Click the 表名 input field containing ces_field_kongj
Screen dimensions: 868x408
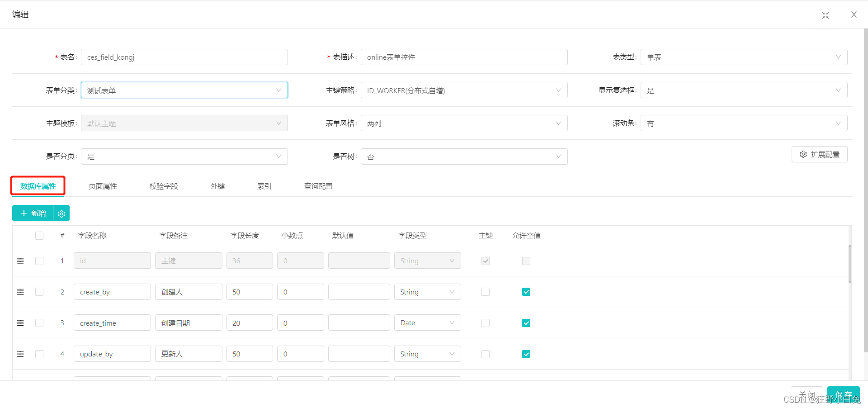184,57
